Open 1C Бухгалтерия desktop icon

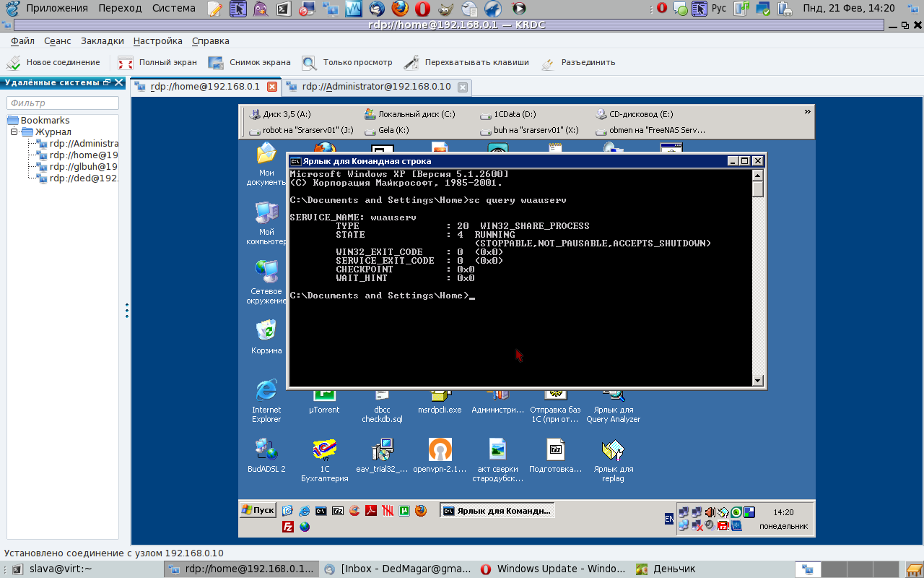pos(324,461)
